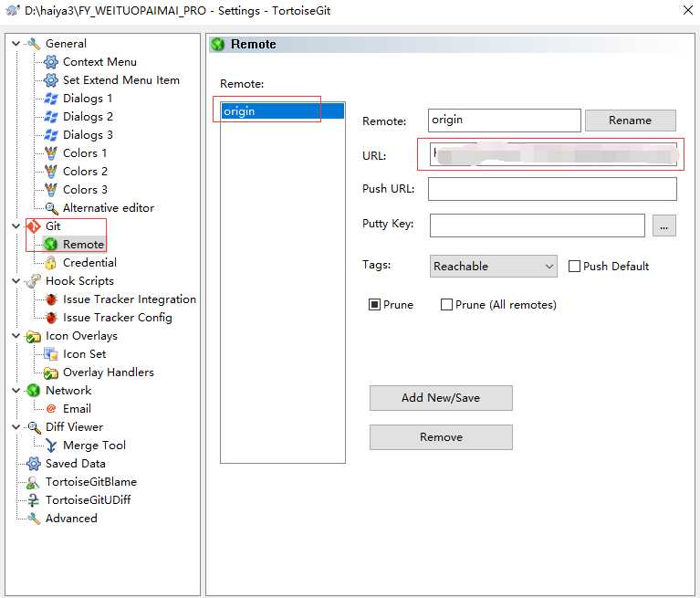Collapse the Diff Viewer tree node
Image resolution: width=700 pixels, height=598 pixels.
[x=16, y=427]
